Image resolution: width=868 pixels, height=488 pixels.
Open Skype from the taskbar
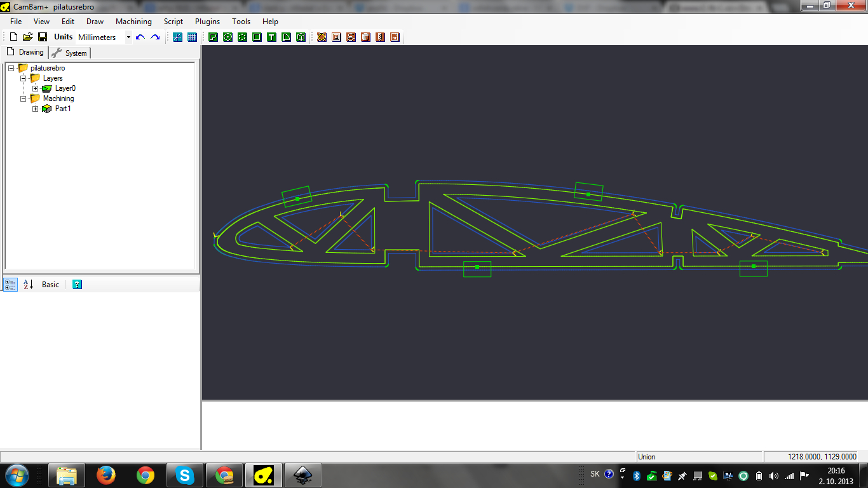[185, 475]
